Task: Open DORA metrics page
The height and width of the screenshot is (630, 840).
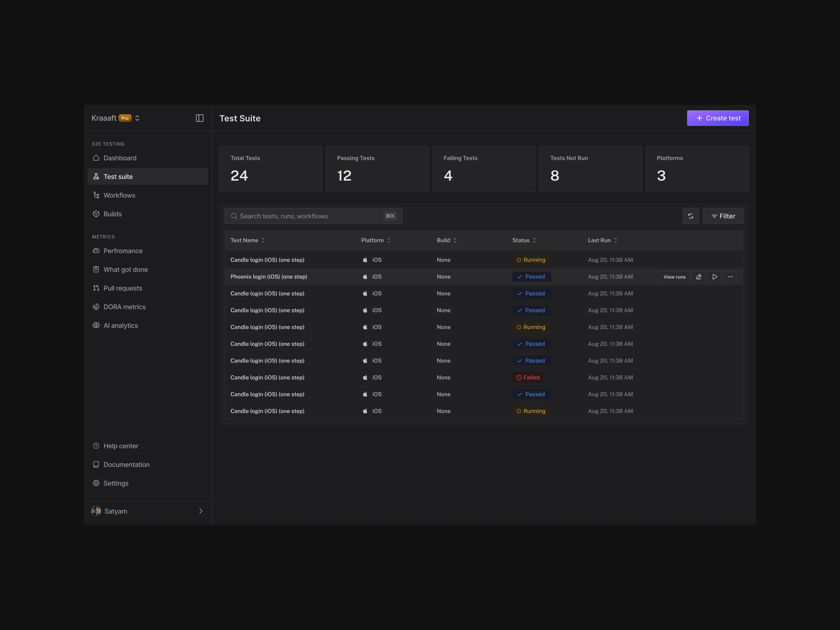Action: click(x=124, y=307)
